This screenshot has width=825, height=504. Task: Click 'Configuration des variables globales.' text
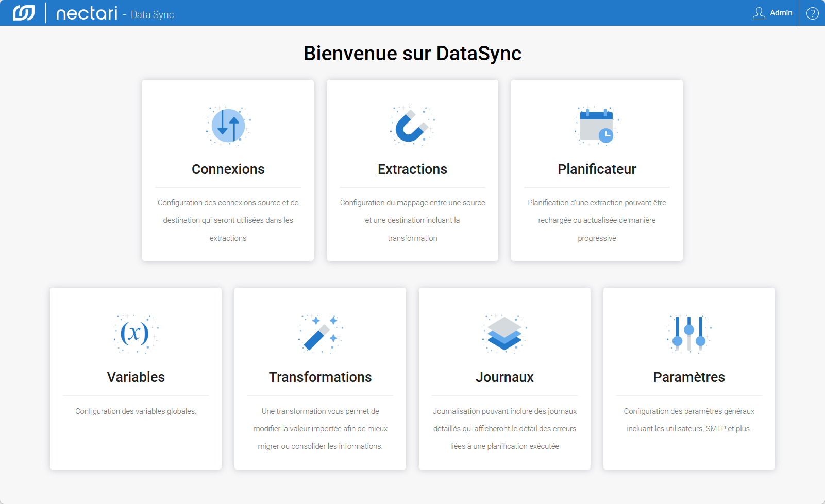click(136, 411)
